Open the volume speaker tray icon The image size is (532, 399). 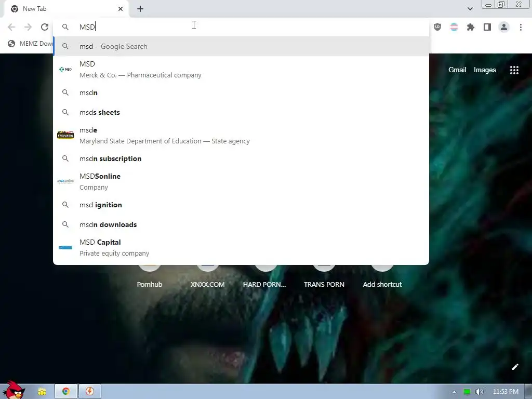click(479, 392)
